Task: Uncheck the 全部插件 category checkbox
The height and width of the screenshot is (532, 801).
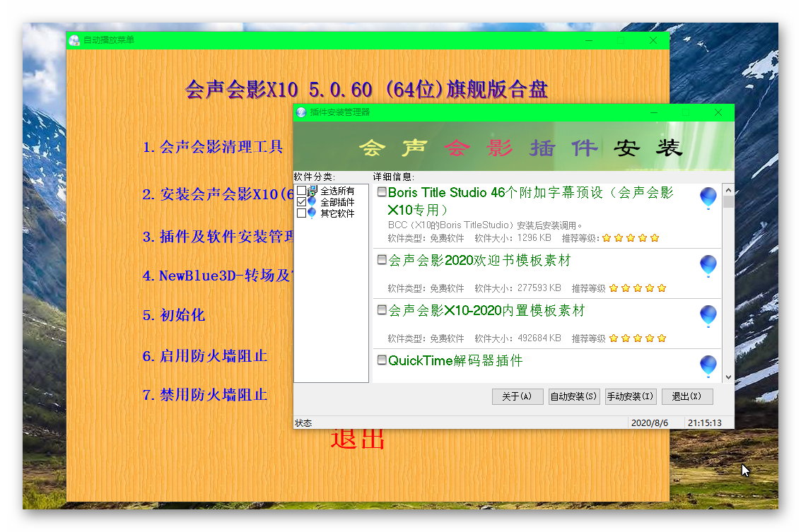Action: (302, 202)
